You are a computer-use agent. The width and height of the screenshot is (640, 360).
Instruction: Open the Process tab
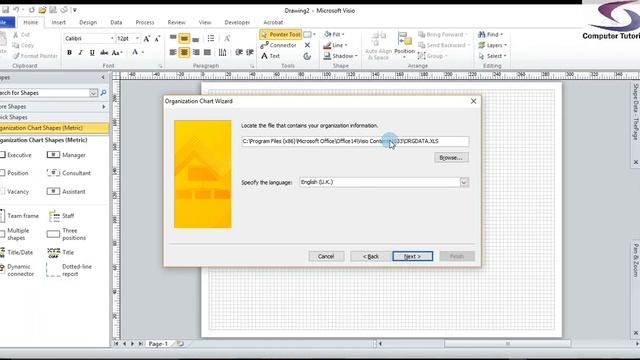145,22
